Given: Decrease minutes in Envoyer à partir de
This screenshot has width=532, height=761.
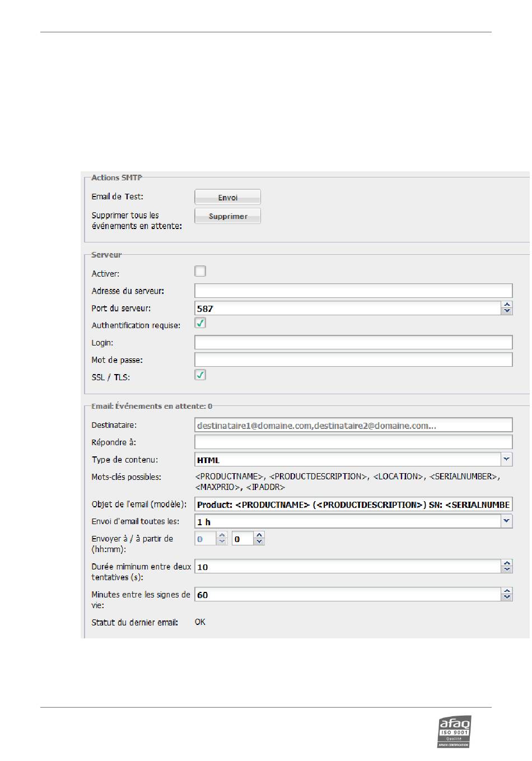Looking at the screenshot, I should point(259,541).
